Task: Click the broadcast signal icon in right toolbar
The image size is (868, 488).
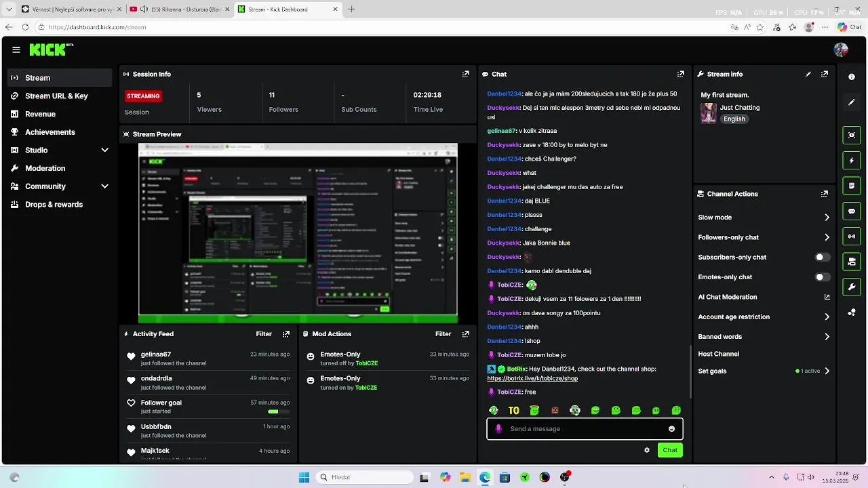Action: pyautogui.click(x=852, y=237)
